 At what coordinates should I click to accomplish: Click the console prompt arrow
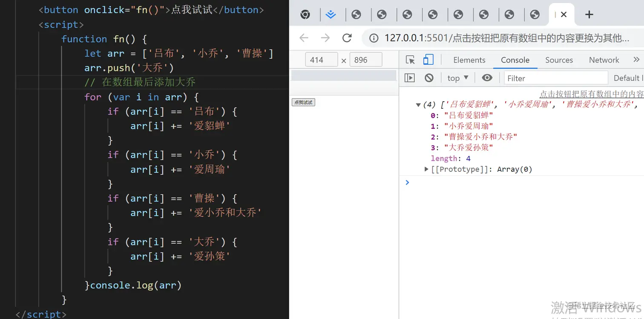[x=407, y=182]
